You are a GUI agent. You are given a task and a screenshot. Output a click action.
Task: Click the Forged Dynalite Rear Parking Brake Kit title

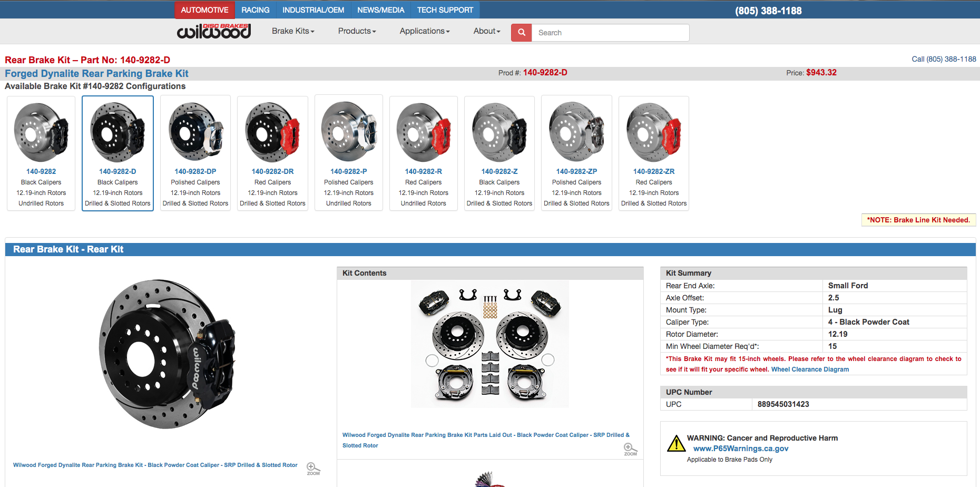point(96,73)
